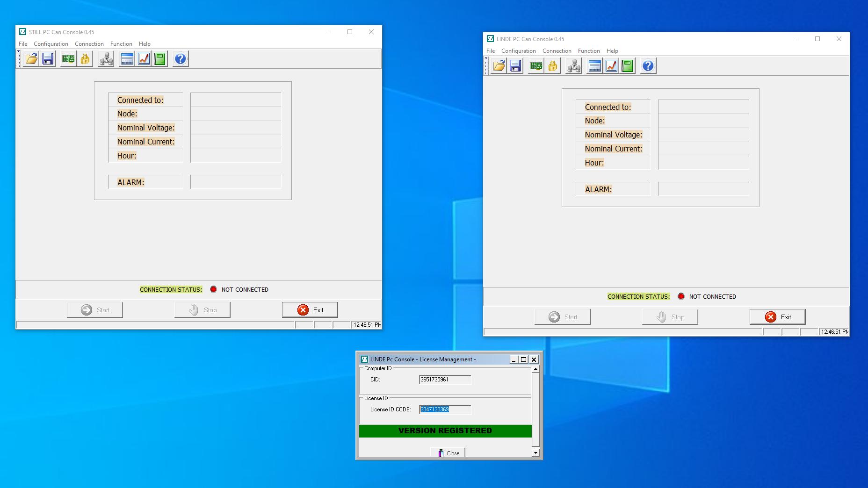Click floppy disk save icon in LINDE console
This screenshot has width=868, height=488.
(x=515, y=66)
